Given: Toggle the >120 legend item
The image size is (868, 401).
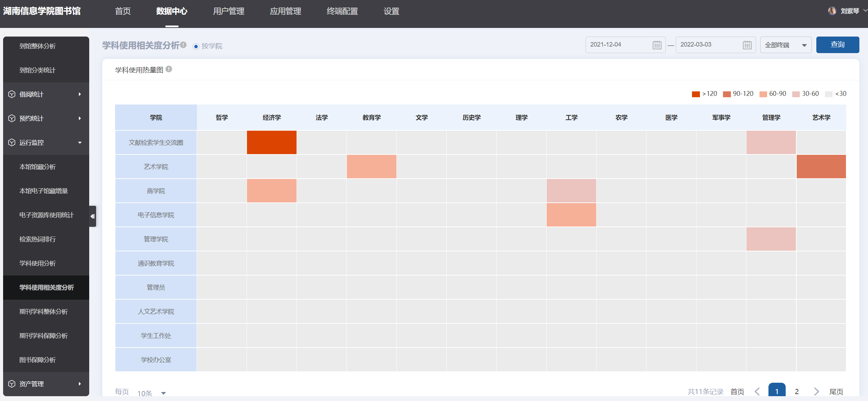Looking at the screenshot, I should [x=704, y=94].
